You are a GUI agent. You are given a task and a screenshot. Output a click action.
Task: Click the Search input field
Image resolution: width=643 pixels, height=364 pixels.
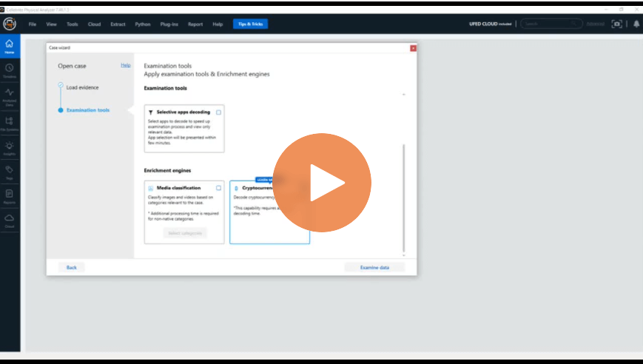point(551,24)
